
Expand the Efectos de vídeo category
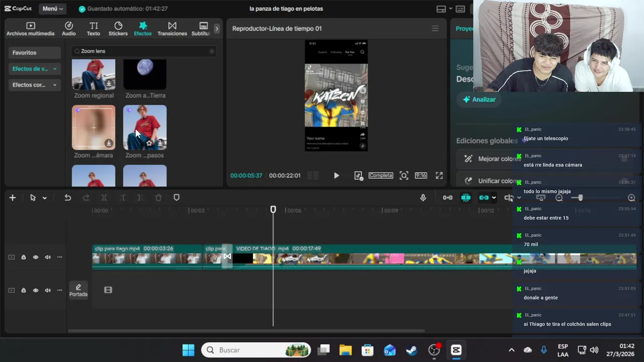[35, 68]
